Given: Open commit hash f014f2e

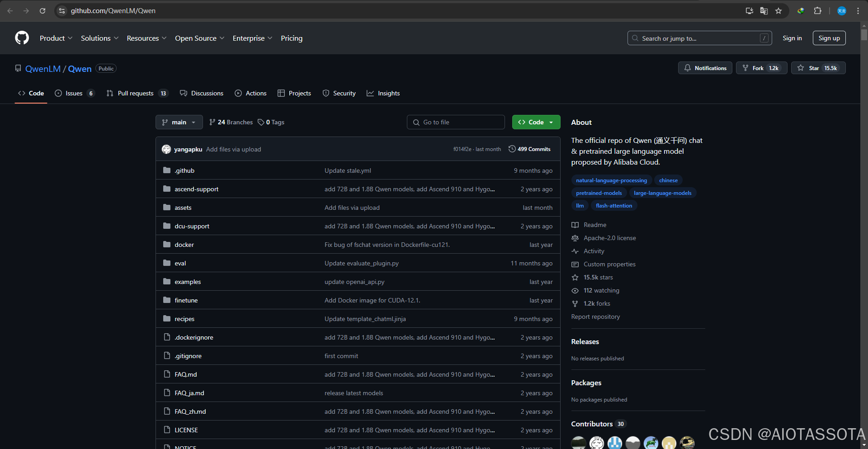Looking at the screenshot, I should 462,149.
